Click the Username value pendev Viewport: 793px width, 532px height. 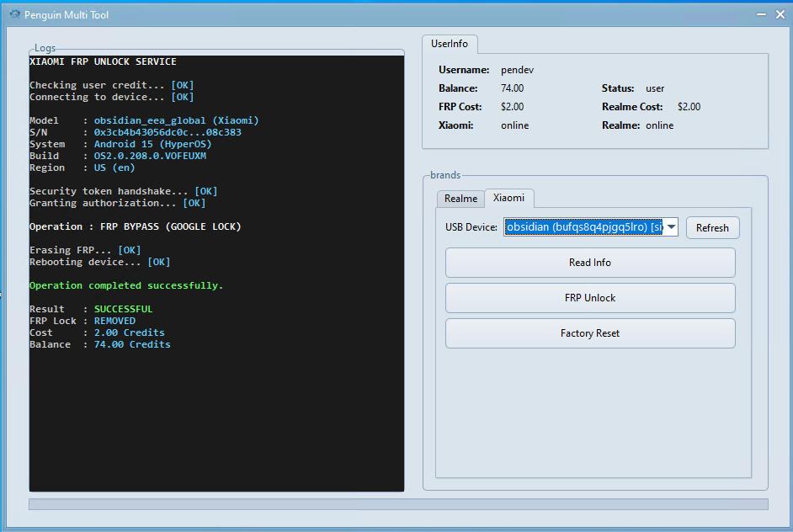[517, 70]
